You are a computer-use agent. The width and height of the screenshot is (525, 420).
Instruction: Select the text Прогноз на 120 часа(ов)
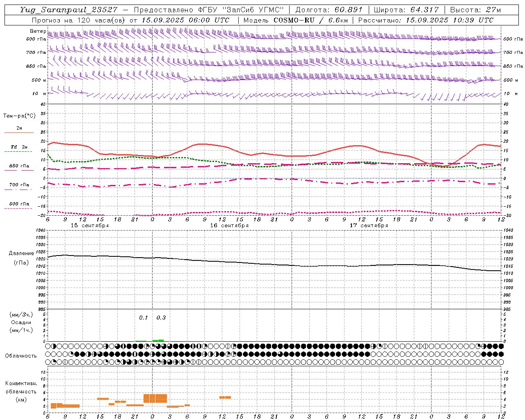[x=79, y=20]
